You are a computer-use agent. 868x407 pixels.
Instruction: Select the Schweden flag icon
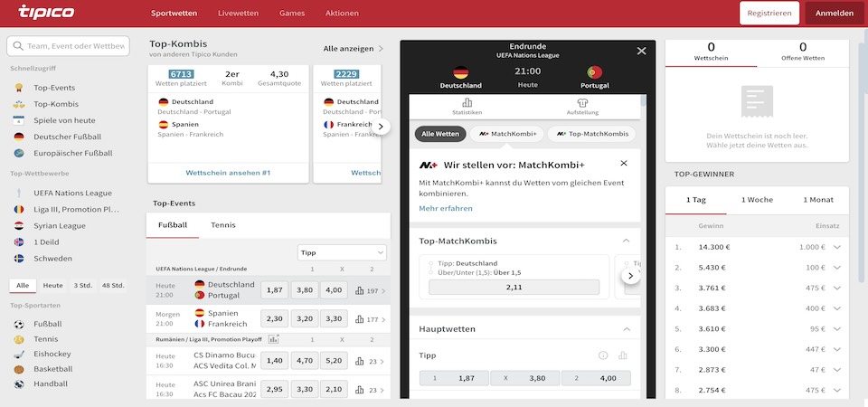(x=19, y=259)
